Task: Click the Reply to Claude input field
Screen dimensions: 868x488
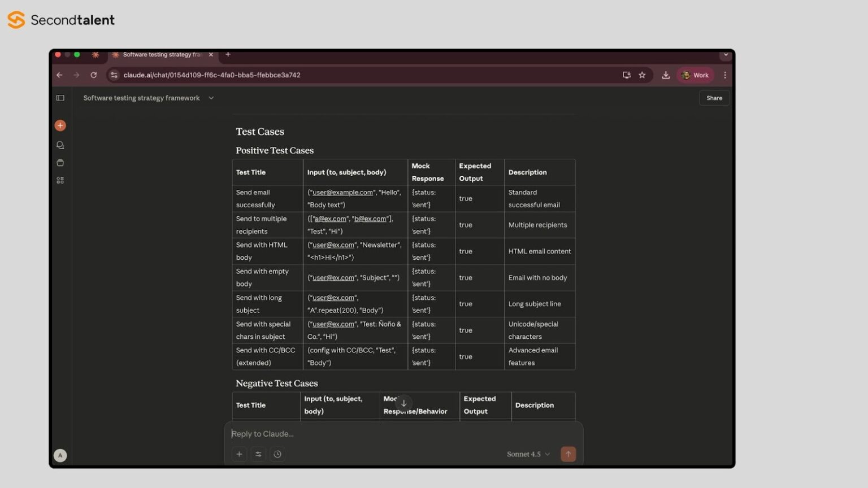Action: pos(403,434)
